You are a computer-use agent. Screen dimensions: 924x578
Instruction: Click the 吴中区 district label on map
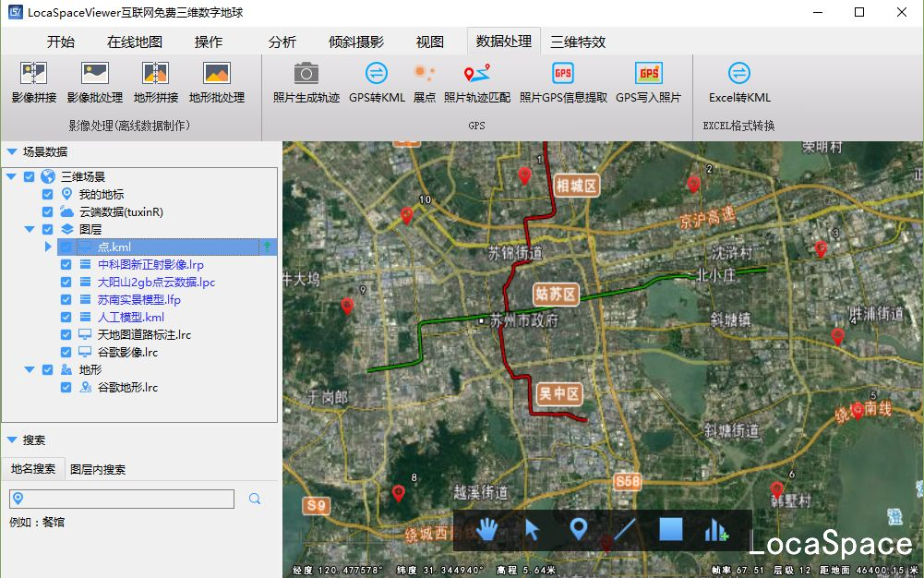(x=559, y=393)
